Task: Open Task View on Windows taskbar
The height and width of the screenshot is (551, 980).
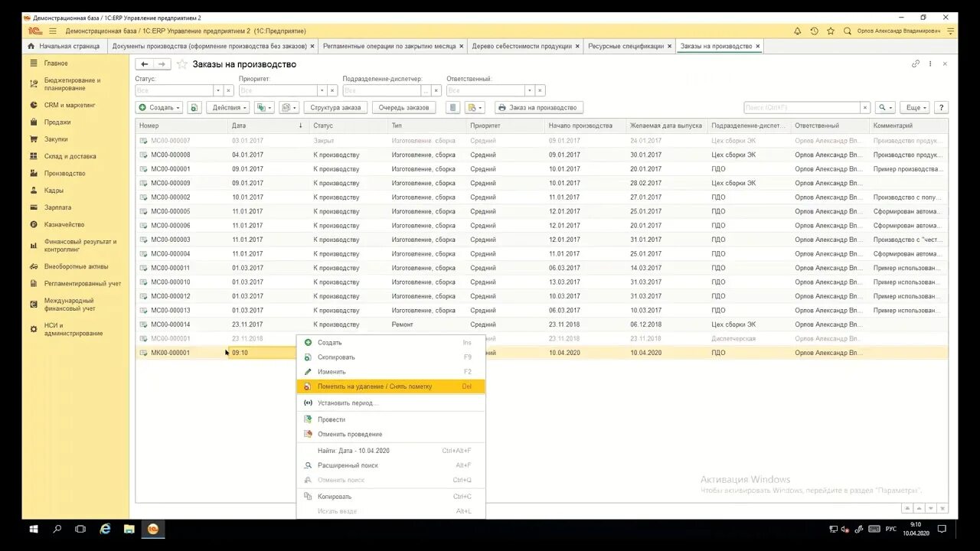Action: [x=80, y=529]
